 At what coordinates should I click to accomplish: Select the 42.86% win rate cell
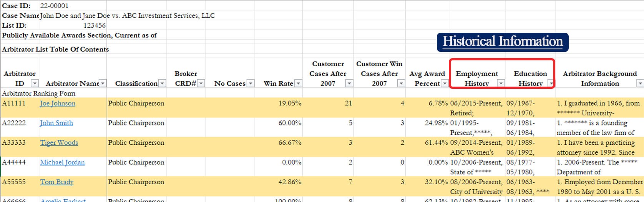point(279,186)
